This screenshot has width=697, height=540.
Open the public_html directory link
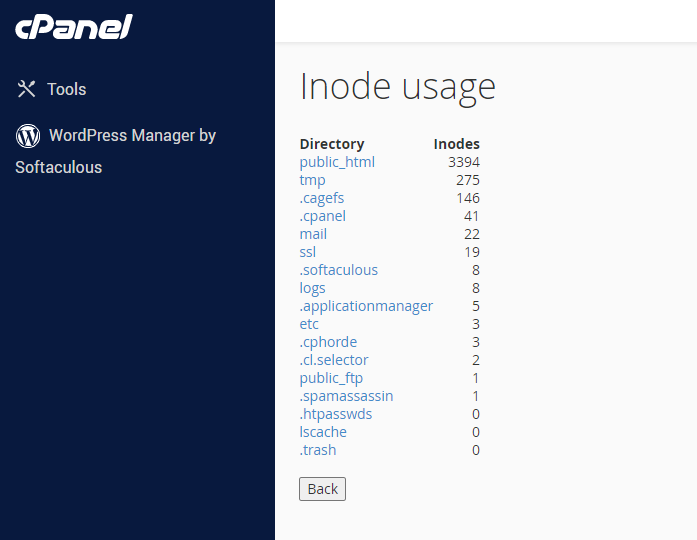[337, 162]
